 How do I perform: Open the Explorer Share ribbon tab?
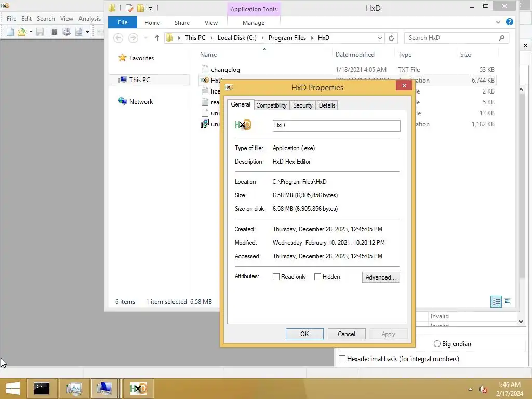[182, 23]
